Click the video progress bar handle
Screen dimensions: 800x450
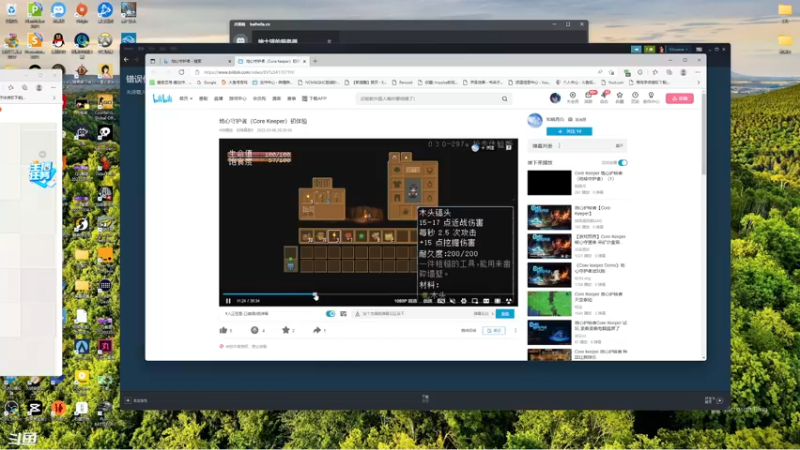coord(315,295)
